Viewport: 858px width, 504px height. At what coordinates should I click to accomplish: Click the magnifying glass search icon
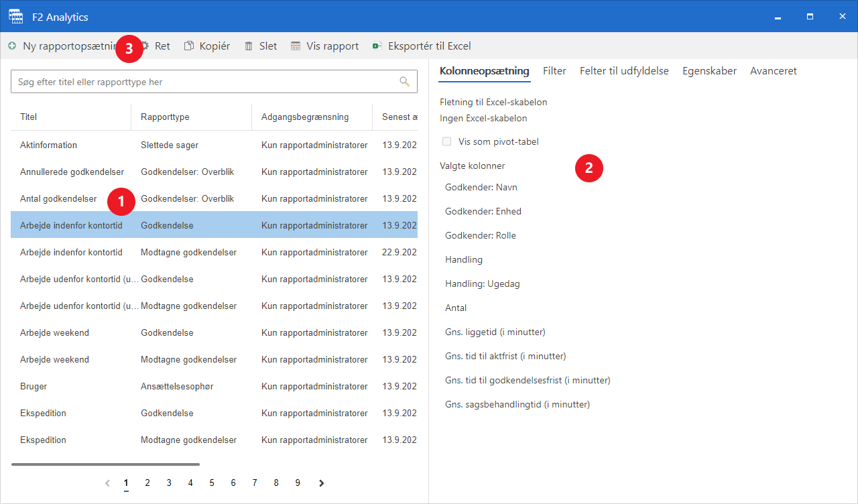(404, 82)
